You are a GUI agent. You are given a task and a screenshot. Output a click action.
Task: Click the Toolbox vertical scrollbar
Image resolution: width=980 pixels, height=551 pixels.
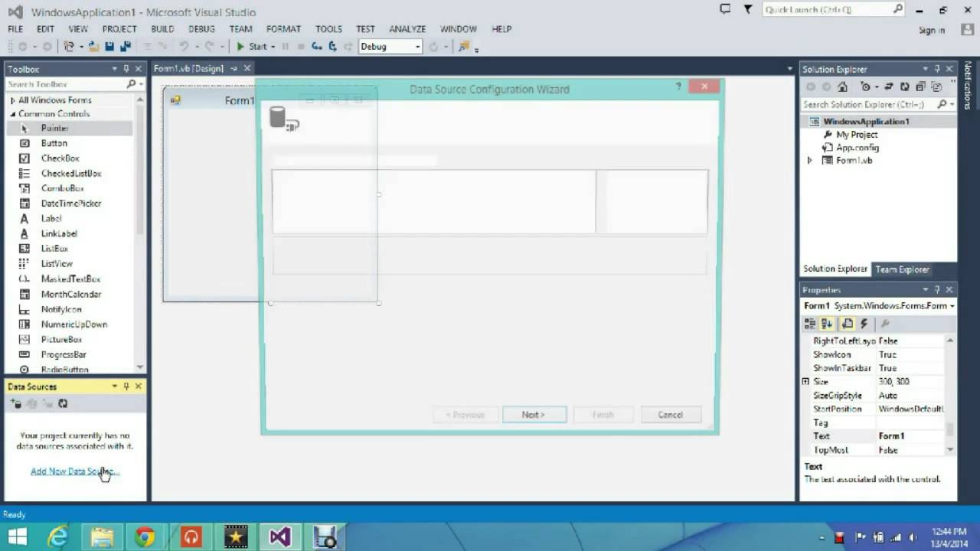(x=139, y=233)
